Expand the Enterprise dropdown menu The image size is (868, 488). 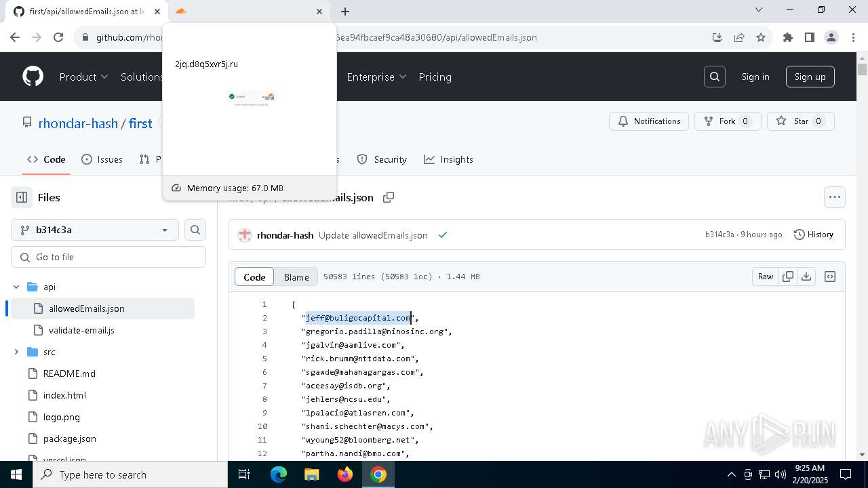(x=376, y=77)
